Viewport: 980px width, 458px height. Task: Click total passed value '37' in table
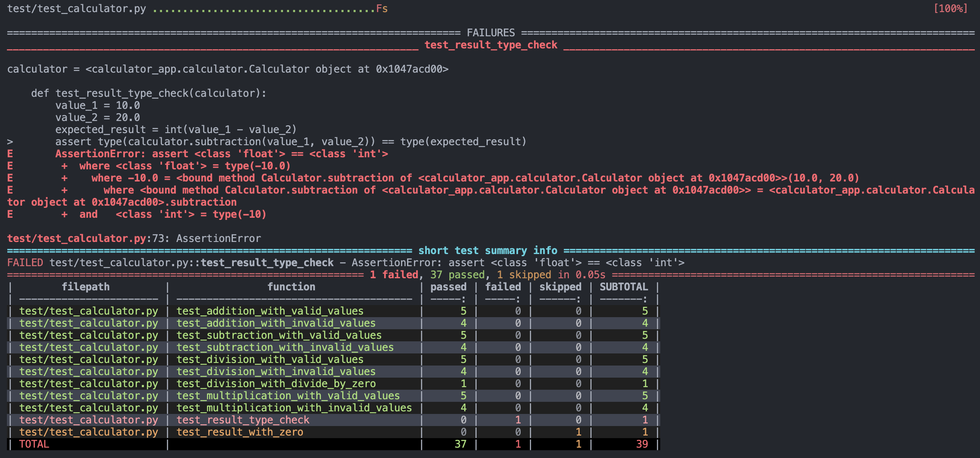[461, 444]
